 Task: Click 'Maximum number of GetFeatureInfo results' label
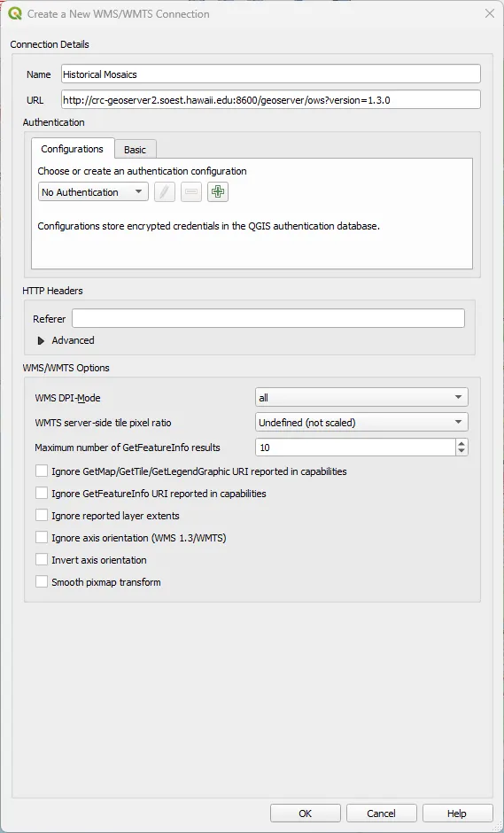[x=128, y=448]
